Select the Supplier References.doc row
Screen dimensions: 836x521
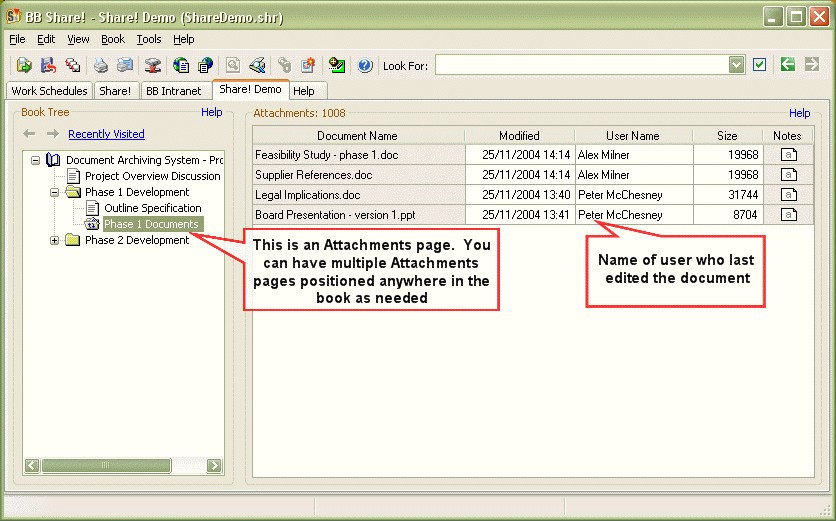[x=533, y=175]
